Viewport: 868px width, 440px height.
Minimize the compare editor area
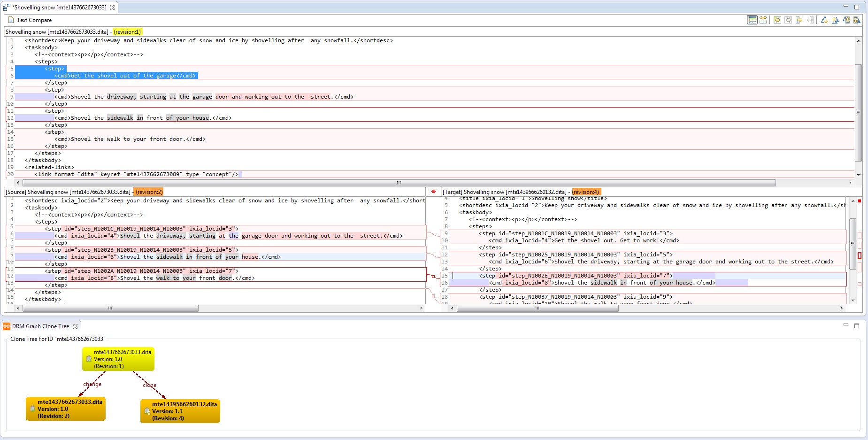(x=846, y=6)
